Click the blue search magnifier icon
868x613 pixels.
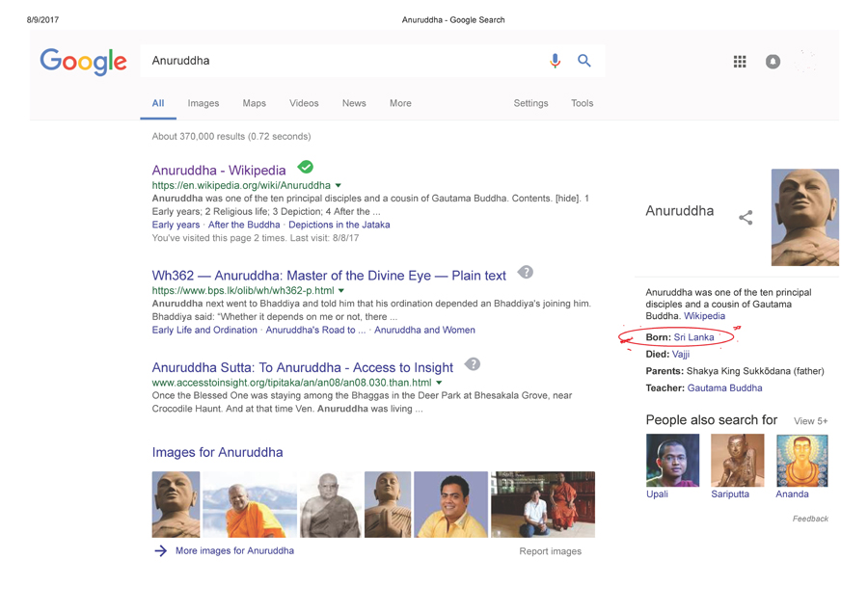584,61
